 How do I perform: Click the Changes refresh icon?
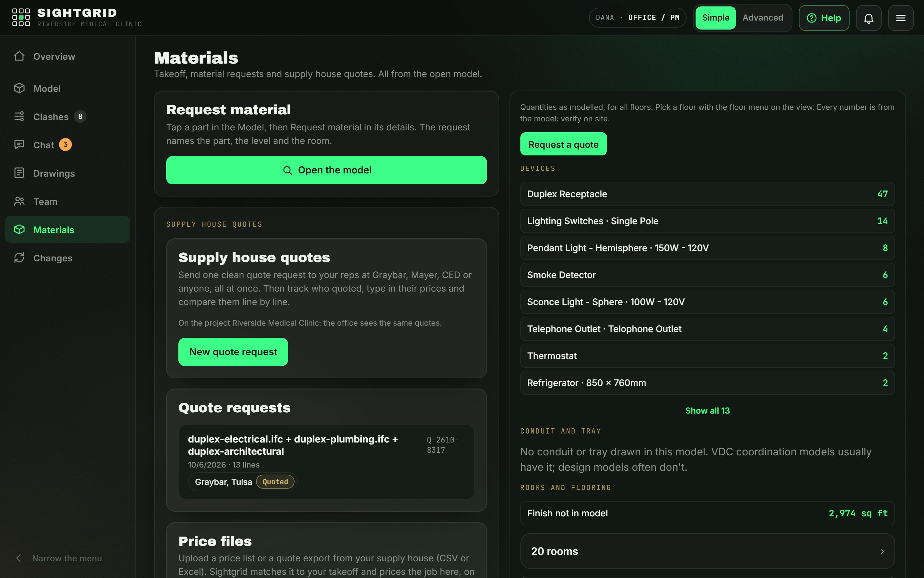point(19,258)
